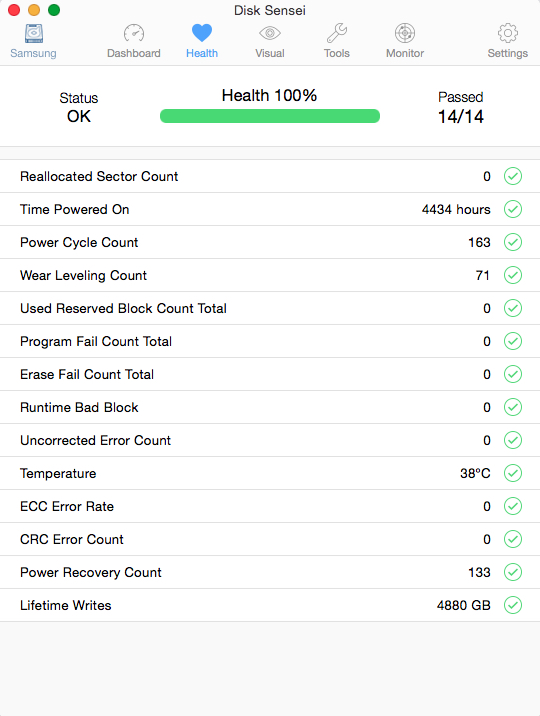540x716 pixels.
Task: Open the Tools wrench icon
Action: click(x=337, y=33)
